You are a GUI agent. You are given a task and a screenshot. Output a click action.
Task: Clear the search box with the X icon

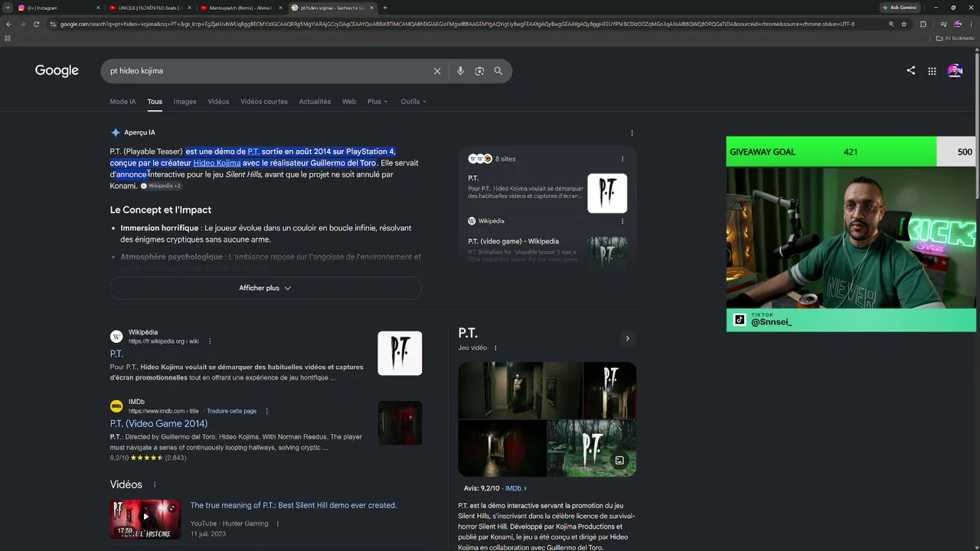pos(437,71)
